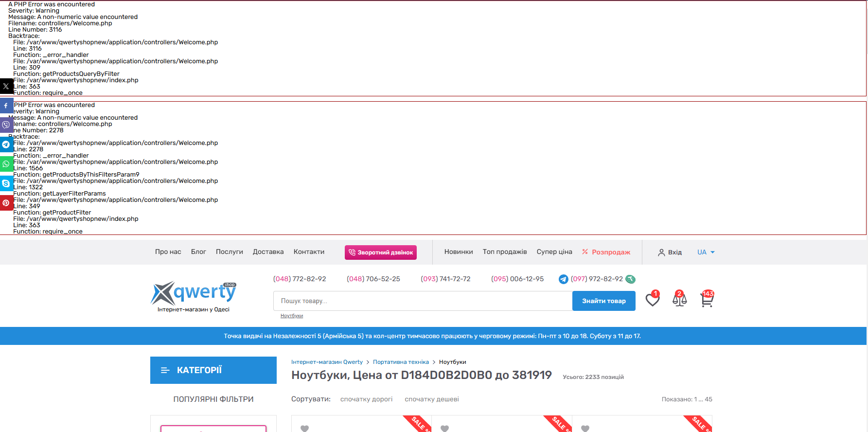The height and width of the screenshot is (432, 868).
Task: Click the Вхід login link
Action: 670,252
